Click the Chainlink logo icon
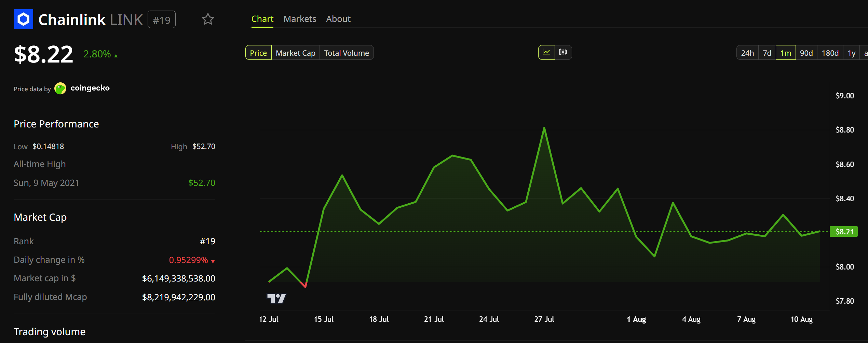 [x=23, y=19]
